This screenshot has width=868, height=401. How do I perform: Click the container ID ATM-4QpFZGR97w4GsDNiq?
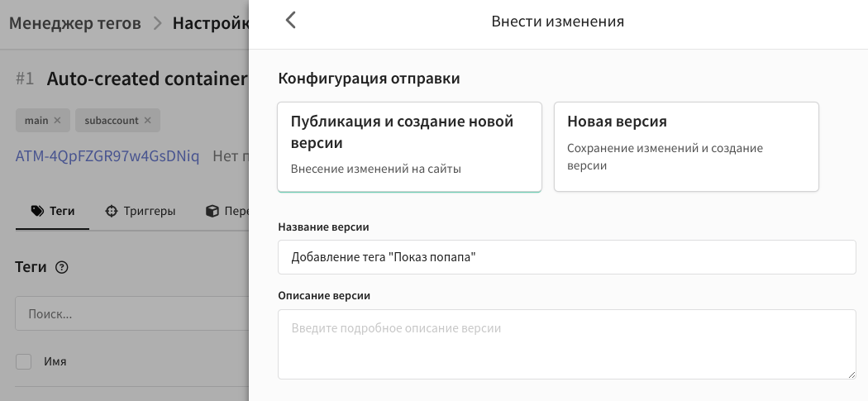[x=107, y=156]
